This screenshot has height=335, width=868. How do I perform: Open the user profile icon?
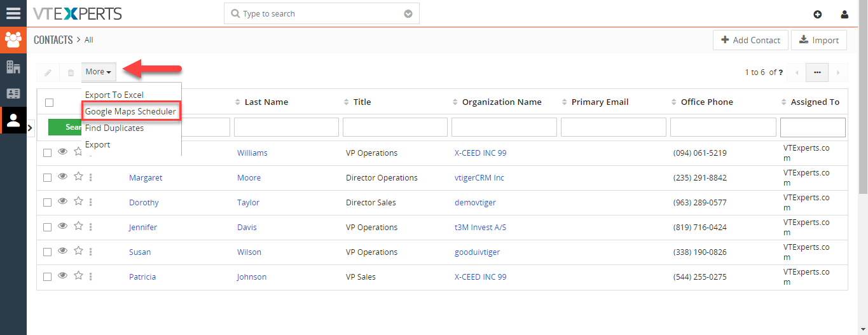[844, 14]
